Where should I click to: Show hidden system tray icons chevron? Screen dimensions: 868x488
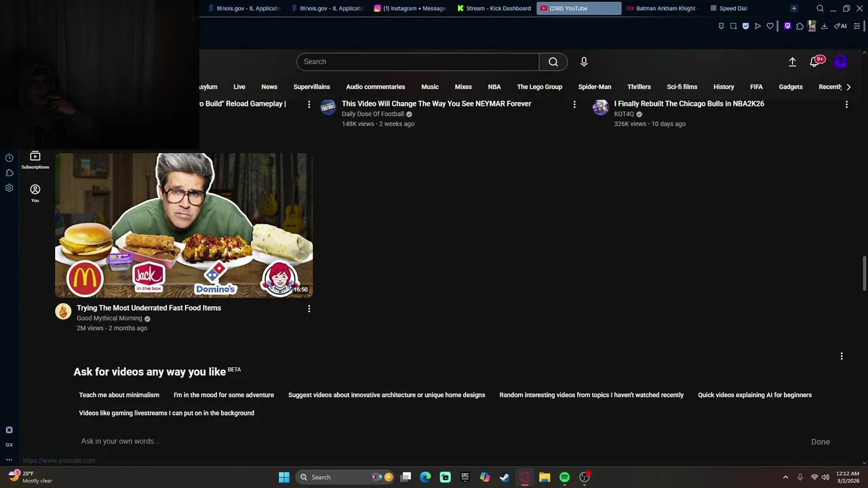coord(785,477)
